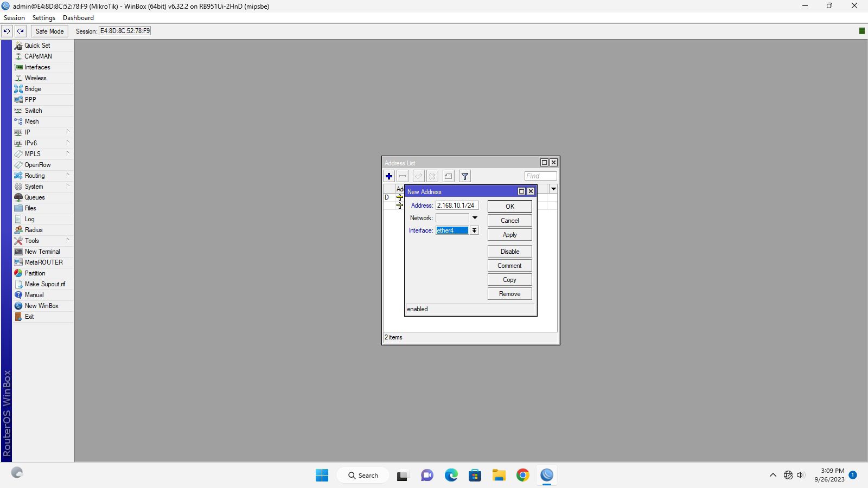Maximize the New Address dialog
The image size is (868, 488).
pyautogui.click(x=522, y=191)
